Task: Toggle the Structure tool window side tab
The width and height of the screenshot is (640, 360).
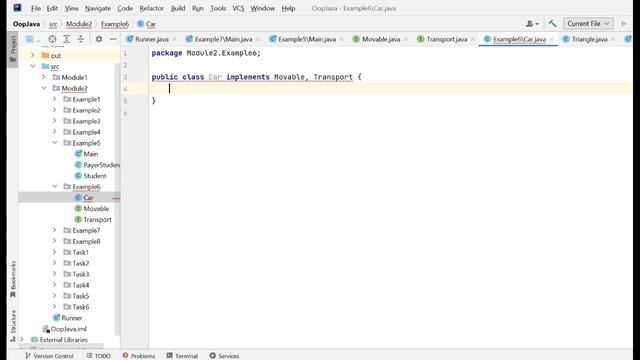Action: pyautogui.click(x=13, y=326)
